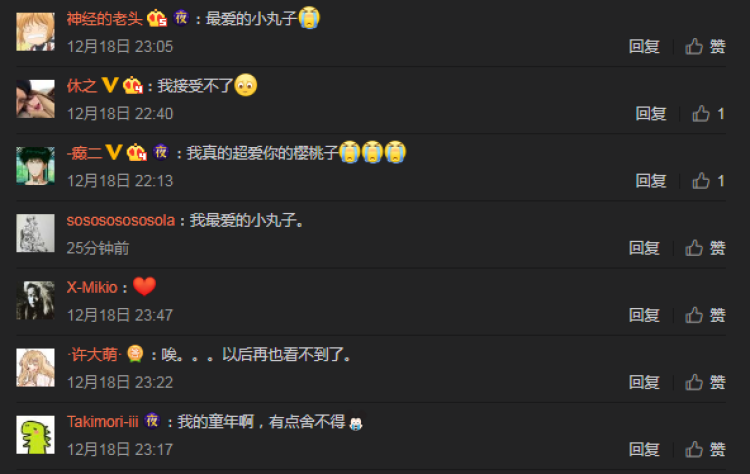Click the yellow V verified badge beside 休之

110,86
